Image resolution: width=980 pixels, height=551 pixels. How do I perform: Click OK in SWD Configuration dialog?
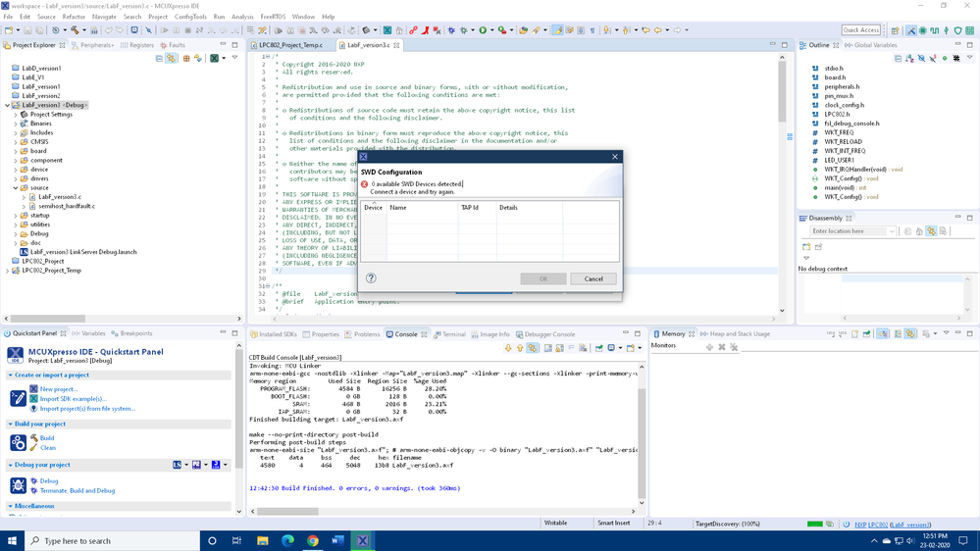click(543, 278)
